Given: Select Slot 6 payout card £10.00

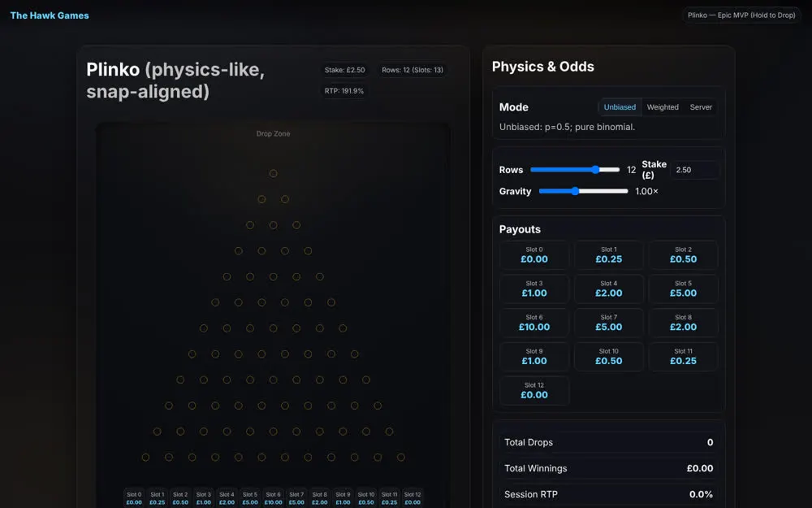Looking at the screenshot, I should pyautogui.click(x=534, y=323).
